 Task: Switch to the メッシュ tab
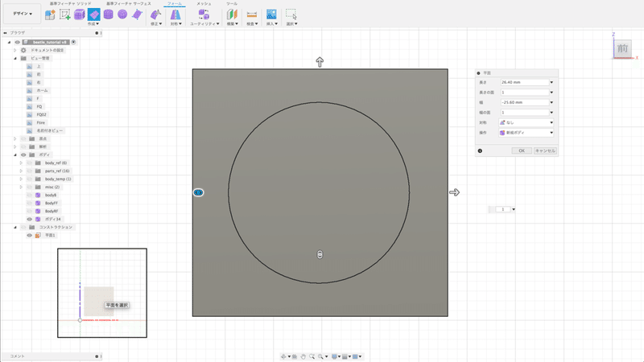pyautogui.click(x=204, y=4)
